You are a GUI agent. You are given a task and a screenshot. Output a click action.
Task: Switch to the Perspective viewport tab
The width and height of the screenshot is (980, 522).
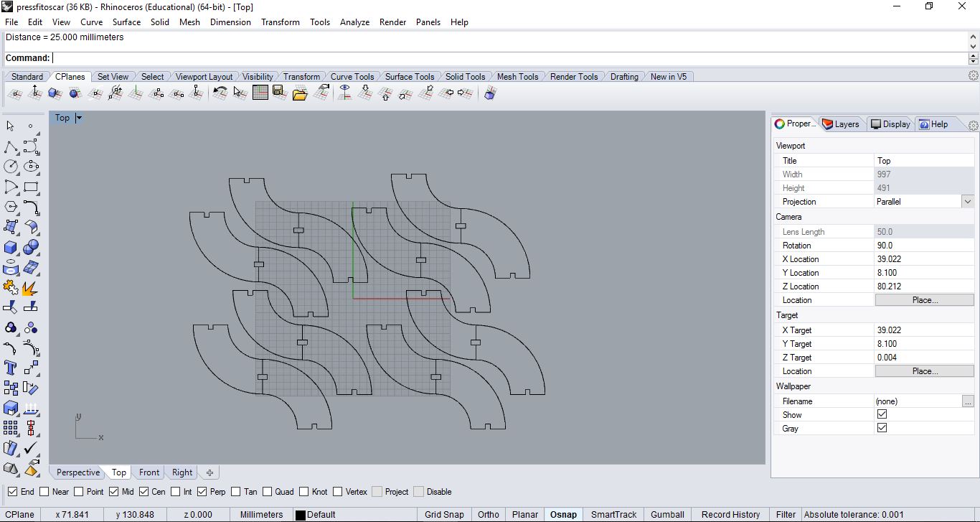78,472
